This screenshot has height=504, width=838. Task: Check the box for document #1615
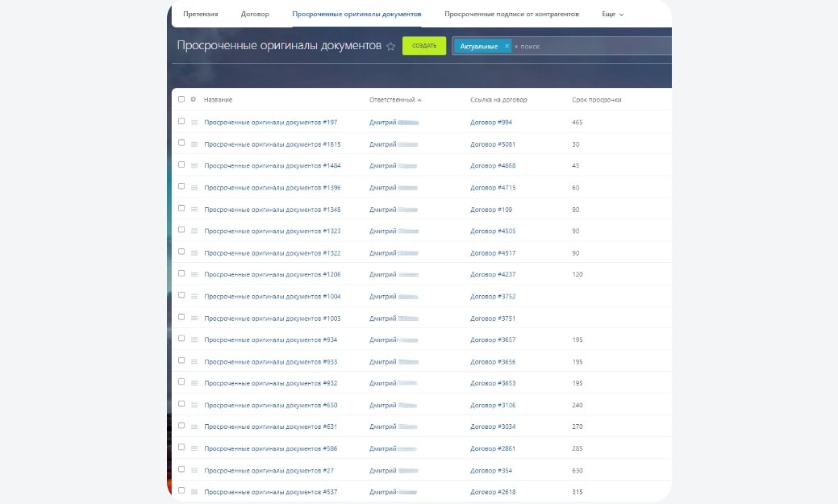point(181,143)
